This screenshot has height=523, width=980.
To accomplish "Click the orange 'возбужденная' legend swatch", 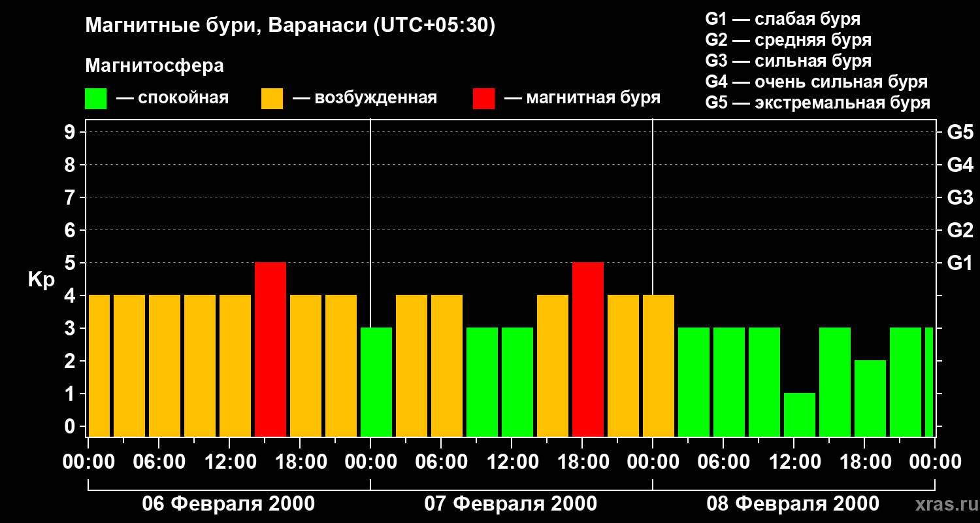I will point(272,99).
